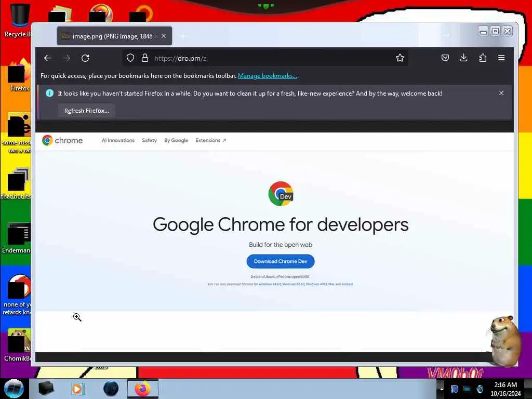
Task: Open By Google in Chrome page header
Action: point(176,140)
